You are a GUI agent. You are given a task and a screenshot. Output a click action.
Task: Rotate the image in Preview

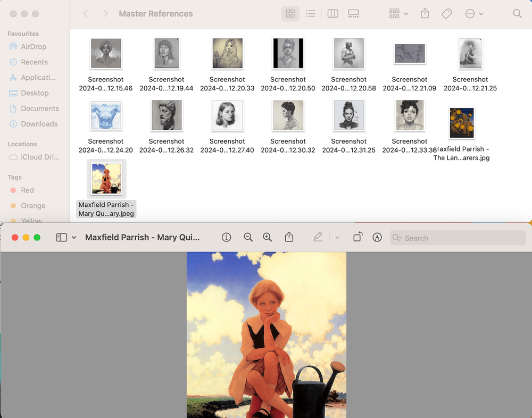(358, 237)
